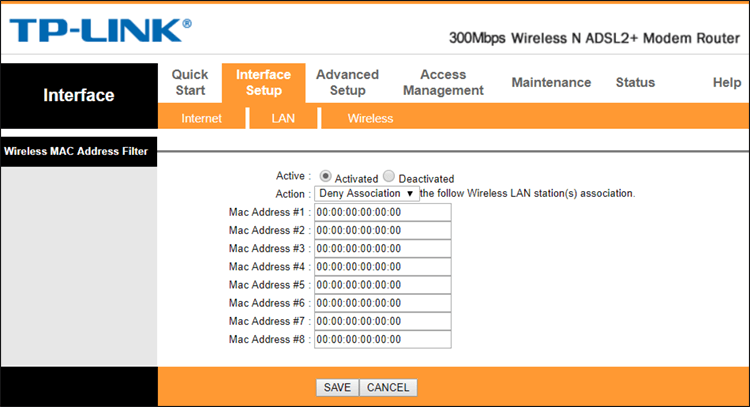Screen dimensions: 750x407
Task: Select the LAN submenu item
Action: 283,118
